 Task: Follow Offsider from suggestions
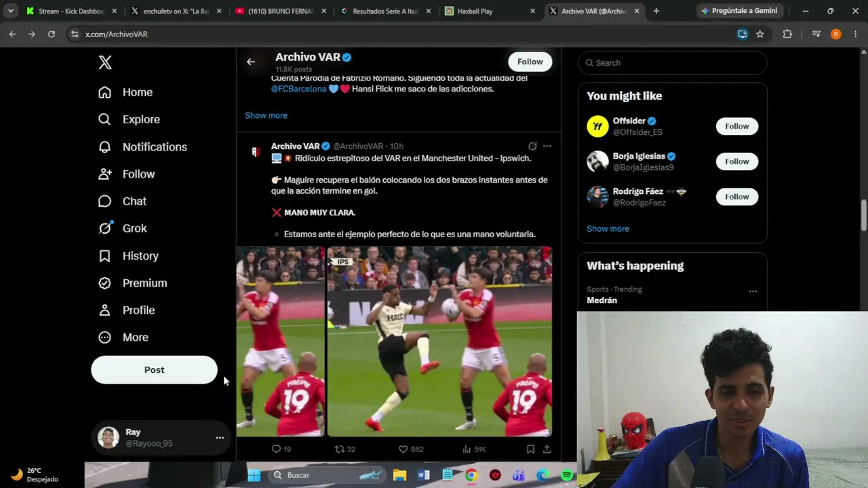coord(737,126)
